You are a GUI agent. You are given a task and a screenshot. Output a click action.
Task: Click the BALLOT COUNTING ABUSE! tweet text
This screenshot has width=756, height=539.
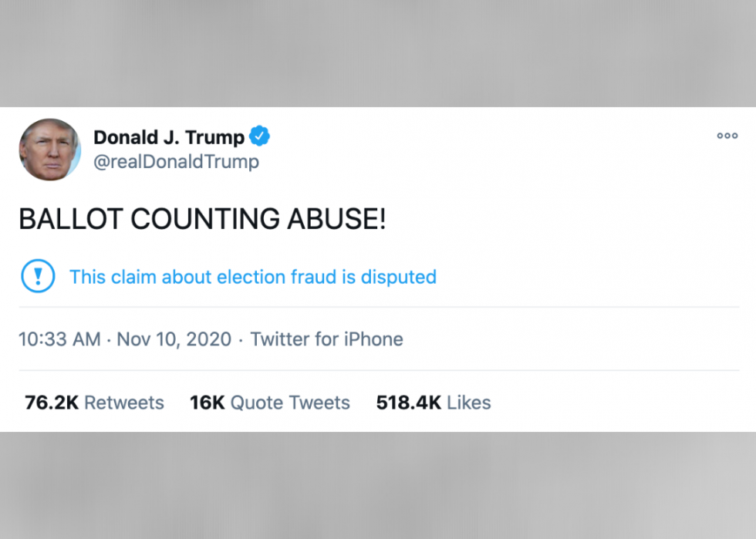[x=202, y=220]
